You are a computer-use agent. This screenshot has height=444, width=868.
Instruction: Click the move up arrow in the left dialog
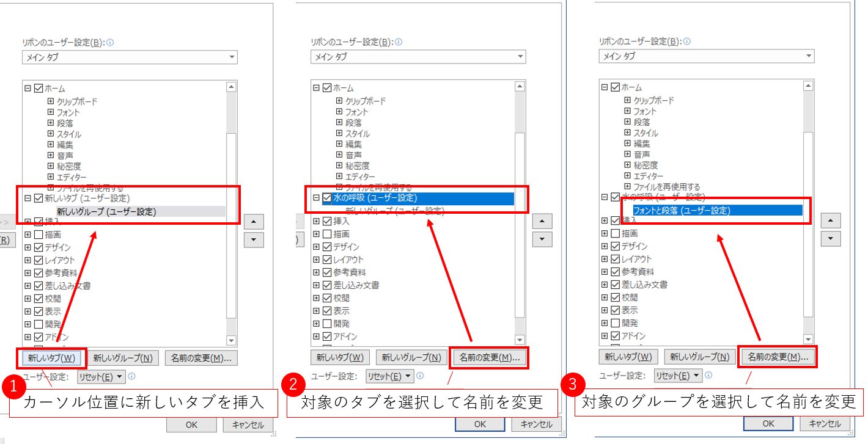254,221
